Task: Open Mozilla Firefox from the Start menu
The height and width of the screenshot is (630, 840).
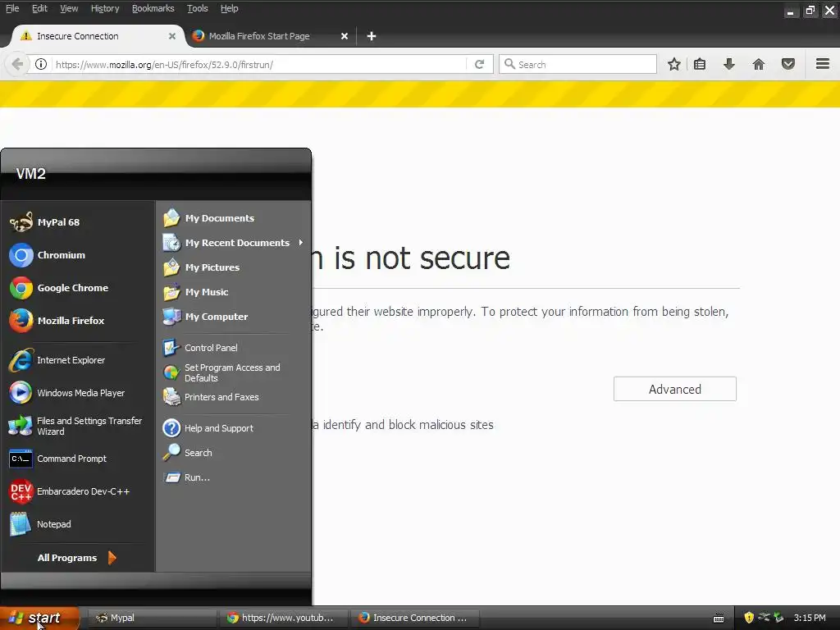Action: pos(78,321)
